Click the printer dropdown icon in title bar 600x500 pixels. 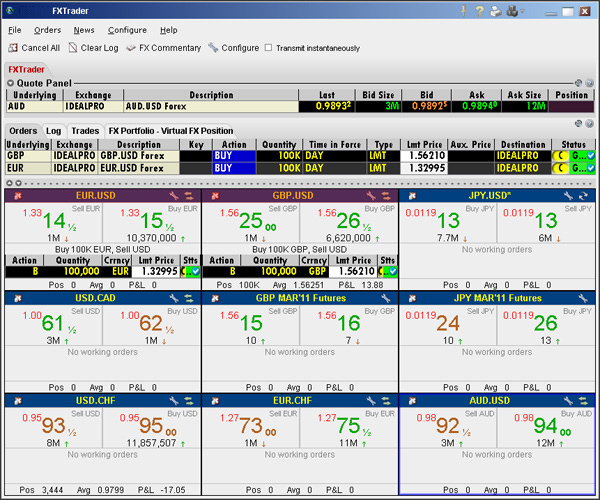522,11
